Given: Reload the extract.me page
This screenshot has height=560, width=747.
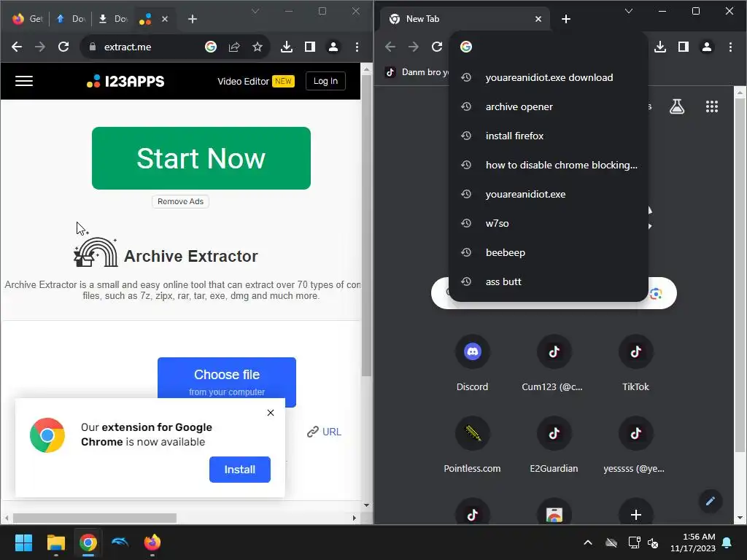Looking at the screenshot, I should coord(63,47).
